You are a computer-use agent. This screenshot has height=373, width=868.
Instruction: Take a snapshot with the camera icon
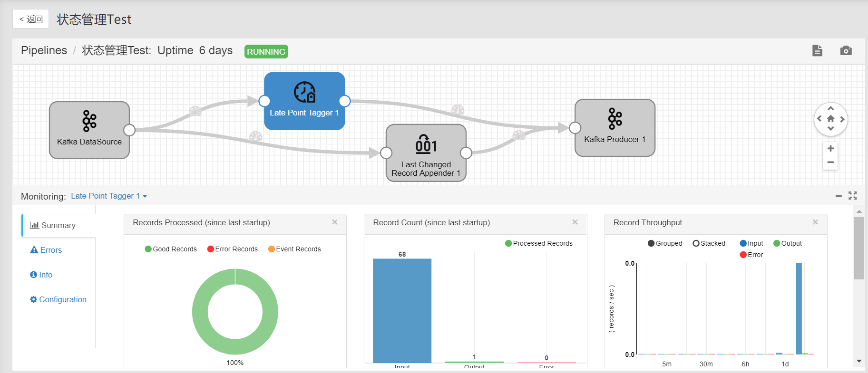pos(846,50)
